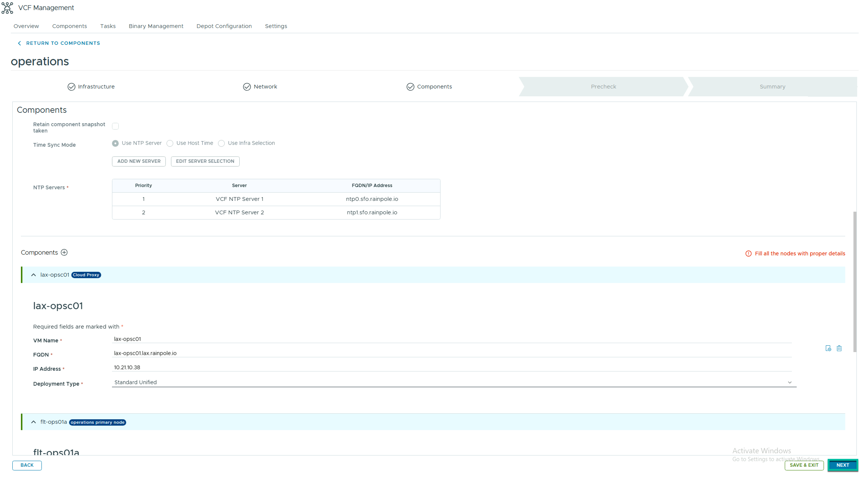Click the ADD NEW SERVER button
868x482 pixels.
pos(139,161)
